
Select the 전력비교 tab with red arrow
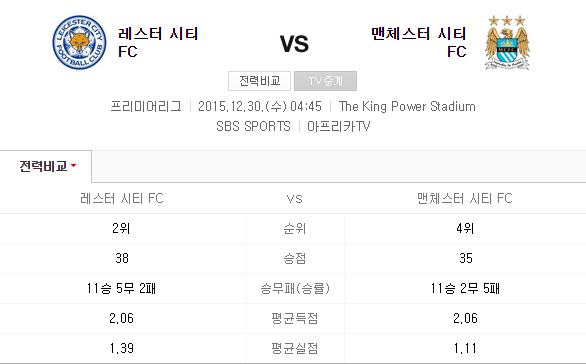coord(46,166)
